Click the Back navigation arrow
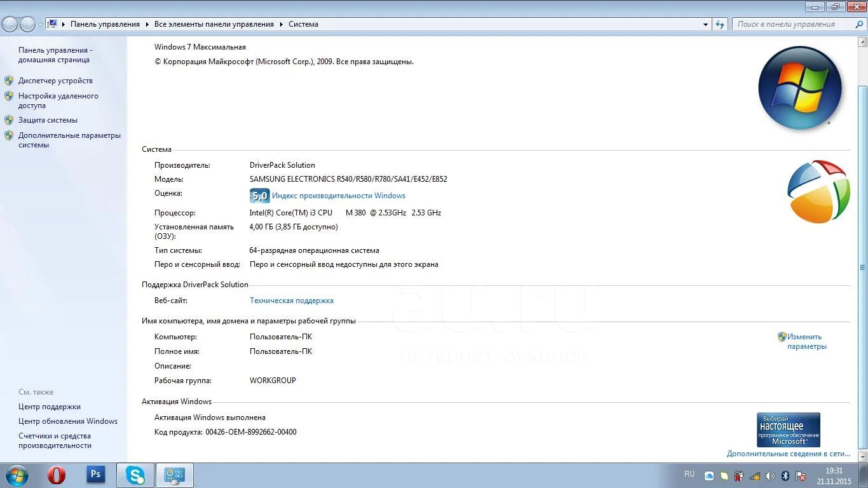This screenshot has height=488, width=868. tap(10, 24)
